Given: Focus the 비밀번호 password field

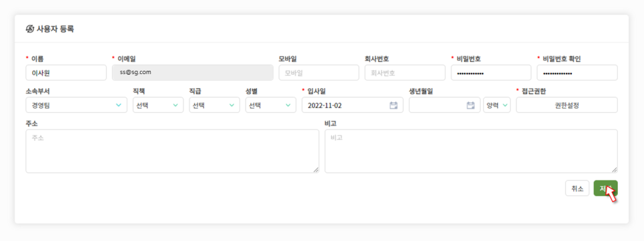Looking at the screenshot, I should 491,73.
